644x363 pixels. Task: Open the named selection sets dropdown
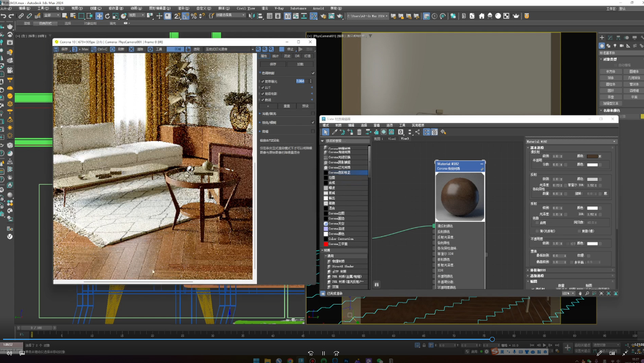pos(231,16)
